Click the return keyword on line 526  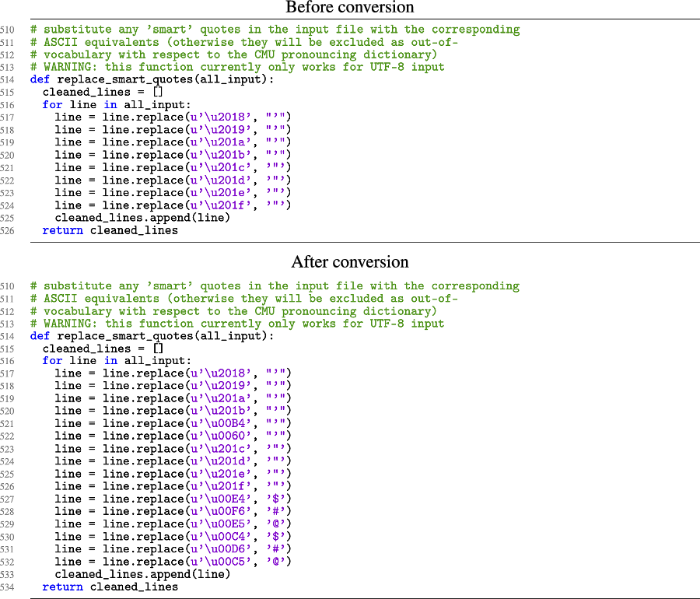62,230
